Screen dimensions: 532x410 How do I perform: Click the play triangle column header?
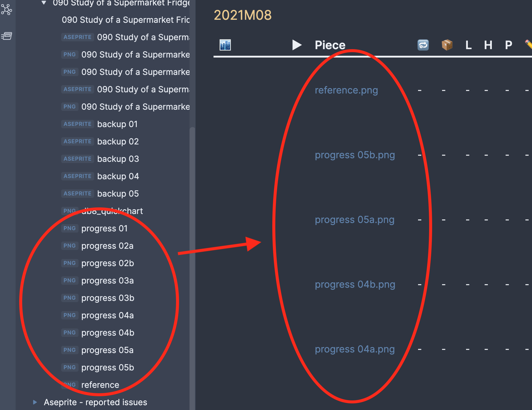coord(297,45)
